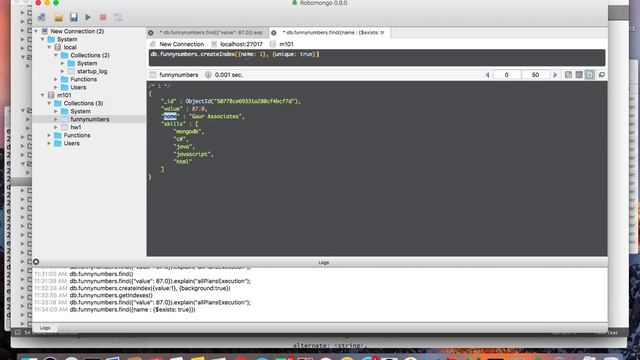Click "javascript" entry in skills array

(193, 154)
